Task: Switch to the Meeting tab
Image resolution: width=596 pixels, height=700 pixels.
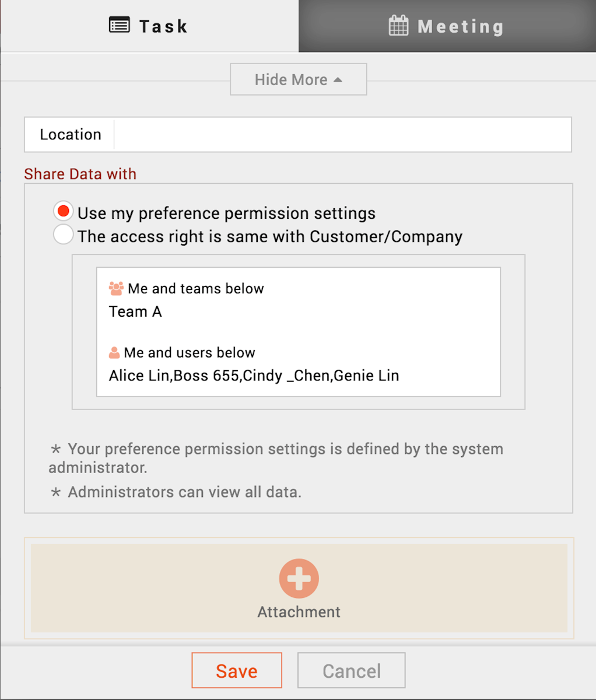Action: 447,26
